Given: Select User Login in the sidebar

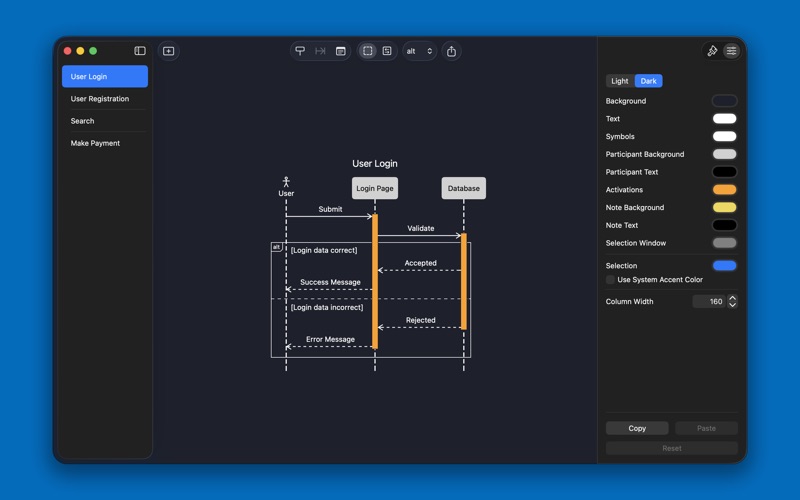Looking at the screenshot, I should (105, 77).
